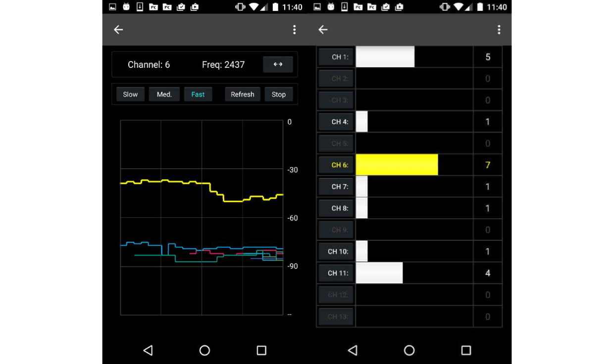Image resolution: width=614 pixels, height=364 pixels.
Task: Tap Android Back button on right screen
Action: pyautogui.click(x=352, y=351)
